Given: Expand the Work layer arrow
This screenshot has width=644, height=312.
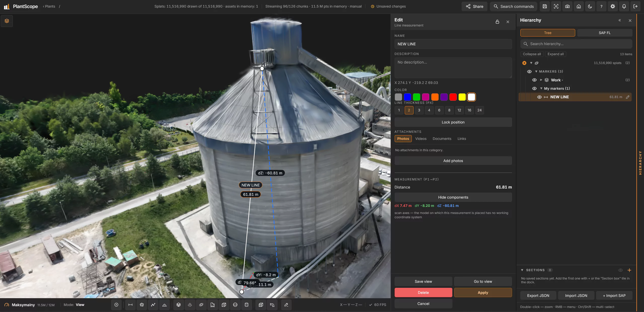Looking at the screenshot, I should coord(541,80).
